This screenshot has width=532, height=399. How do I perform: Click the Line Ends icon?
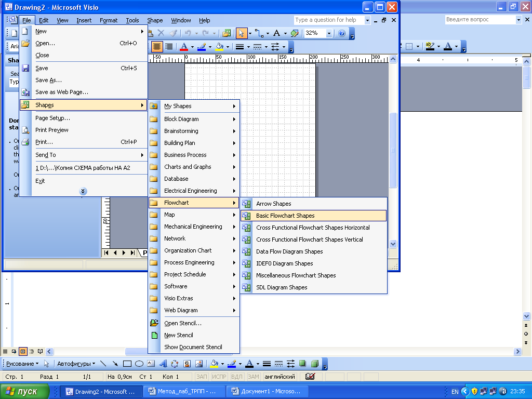pos(275,46)
